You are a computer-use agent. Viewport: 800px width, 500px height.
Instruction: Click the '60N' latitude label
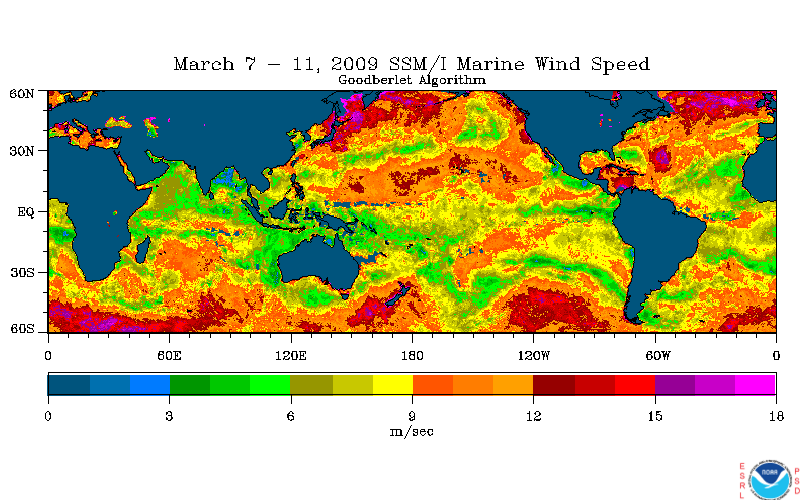(22, 94)
